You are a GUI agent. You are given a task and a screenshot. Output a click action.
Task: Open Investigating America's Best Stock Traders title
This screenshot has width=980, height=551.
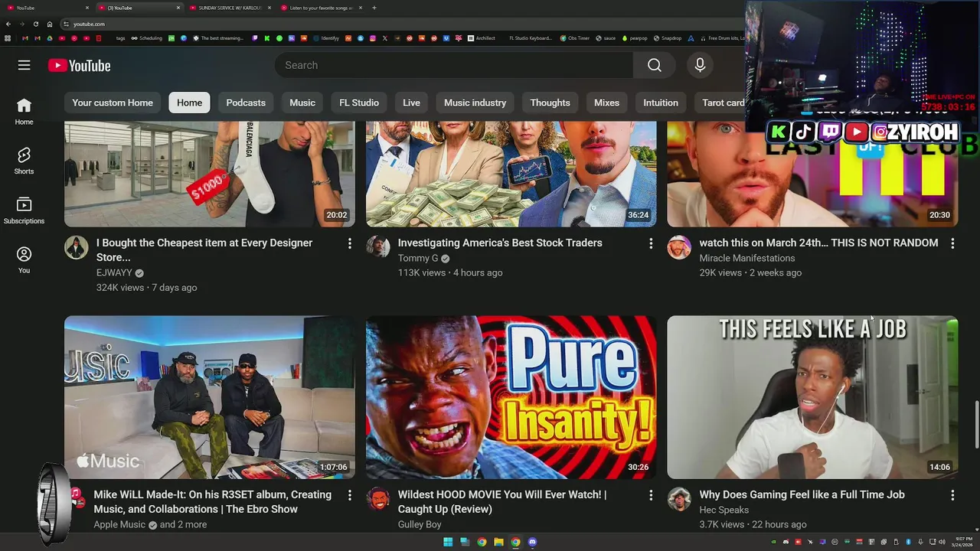500,243
